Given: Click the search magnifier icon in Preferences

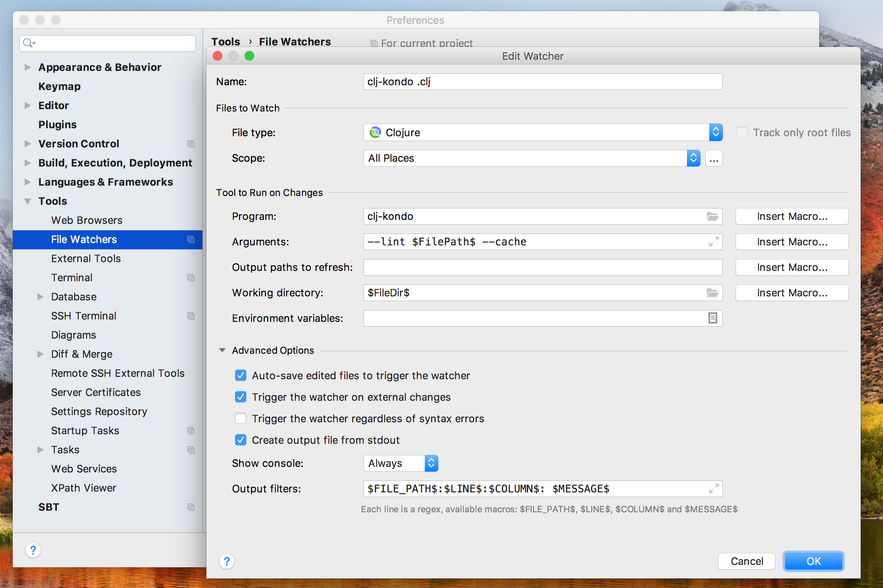Looking at the screenshot, I should 28,43.
